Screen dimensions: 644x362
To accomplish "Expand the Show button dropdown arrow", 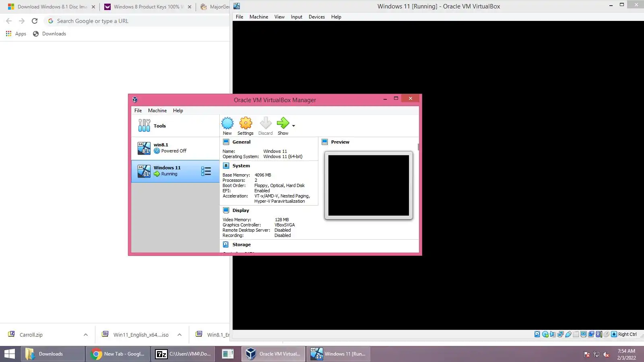I will [293, 126].
